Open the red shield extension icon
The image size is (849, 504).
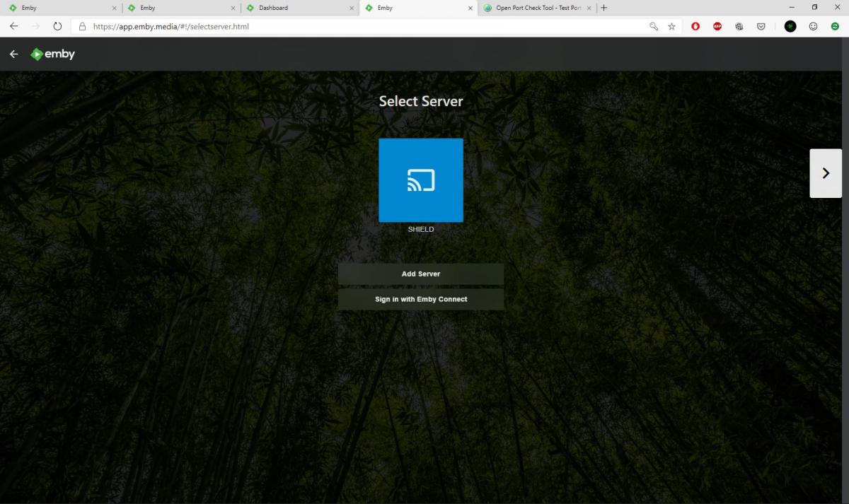coord(696,27)
